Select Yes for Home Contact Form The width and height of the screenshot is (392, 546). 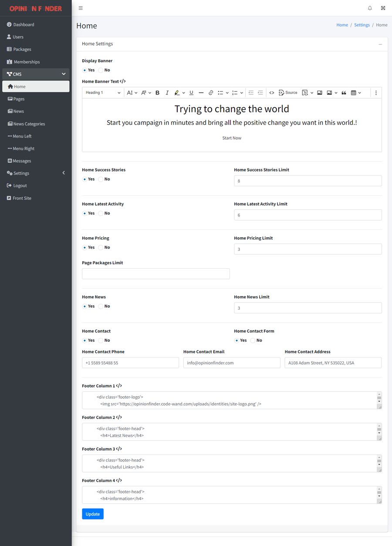click(237, 340)
